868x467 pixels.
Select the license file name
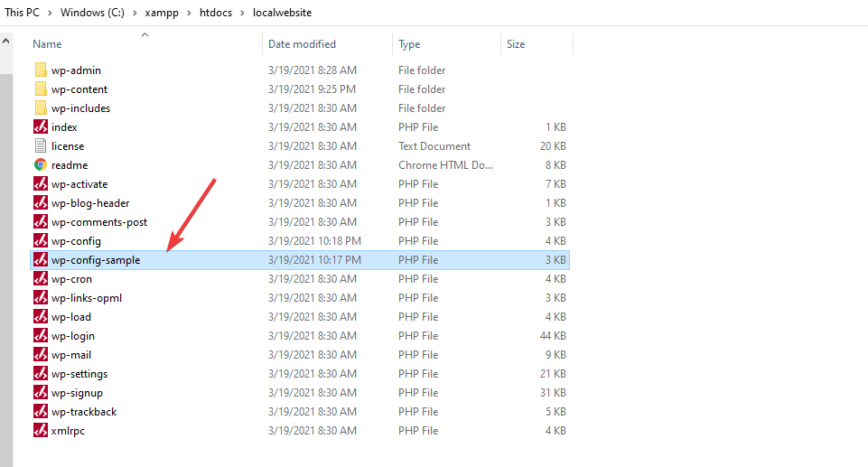[x=68, y=146]
